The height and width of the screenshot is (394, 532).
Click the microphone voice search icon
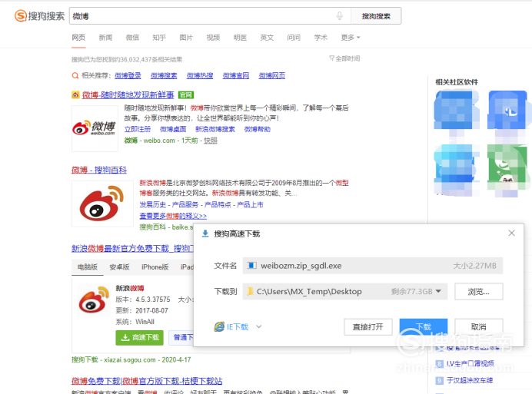(x=339, y=15)
